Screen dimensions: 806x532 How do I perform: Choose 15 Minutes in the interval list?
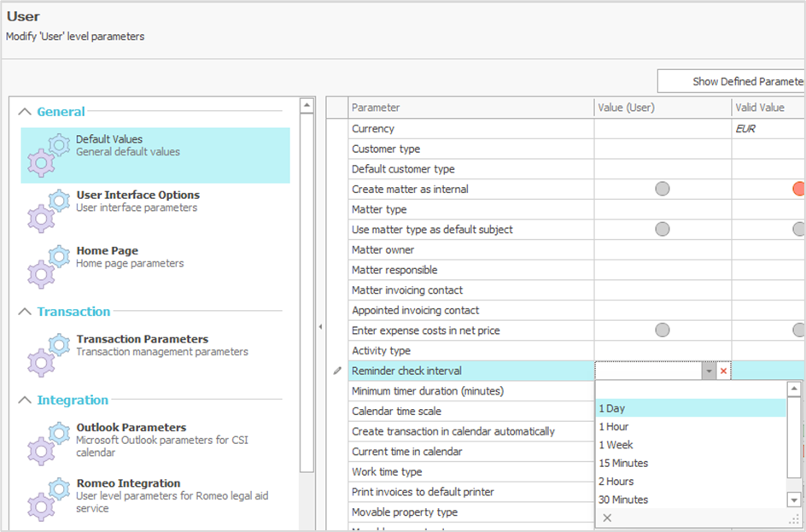click(x=623, y=463)
